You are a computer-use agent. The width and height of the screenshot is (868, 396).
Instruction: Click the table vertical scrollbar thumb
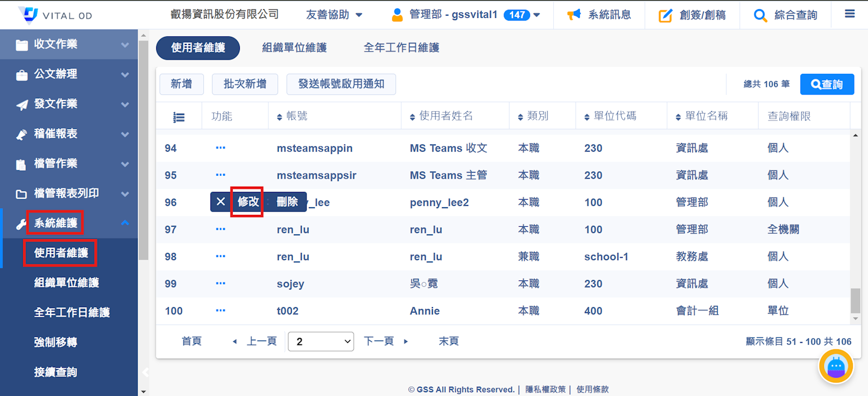[x=856, y=301]
